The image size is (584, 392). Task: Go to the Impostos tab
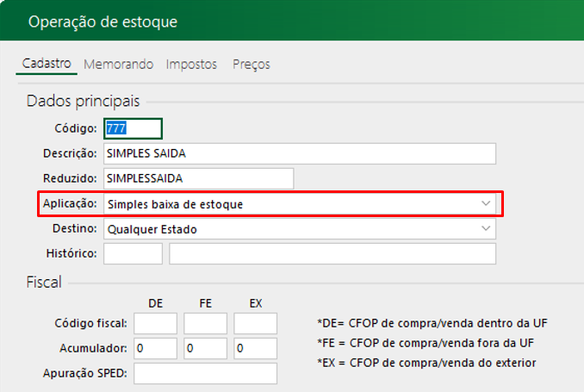[191, 65]
